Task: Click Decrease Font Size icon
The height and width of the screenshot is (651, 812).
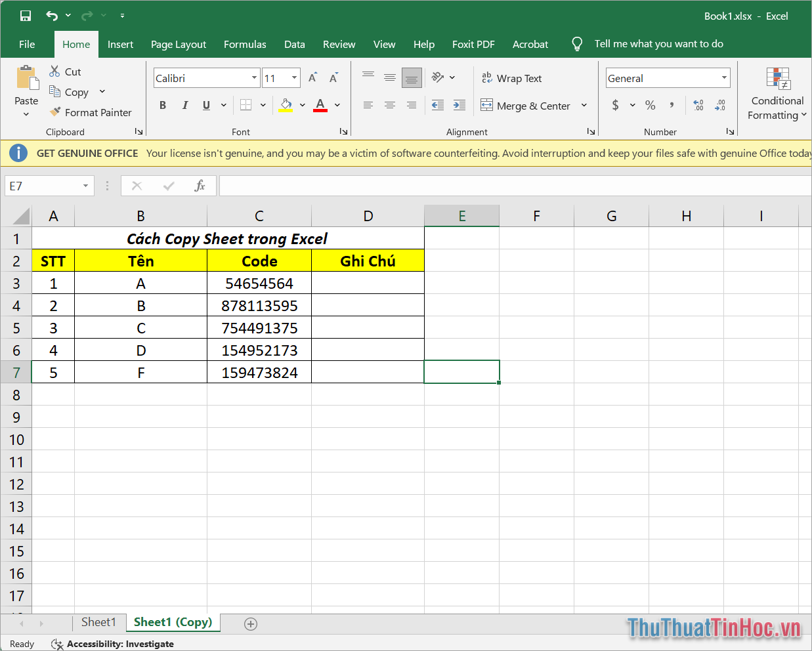Action: [x=333, y=77]
